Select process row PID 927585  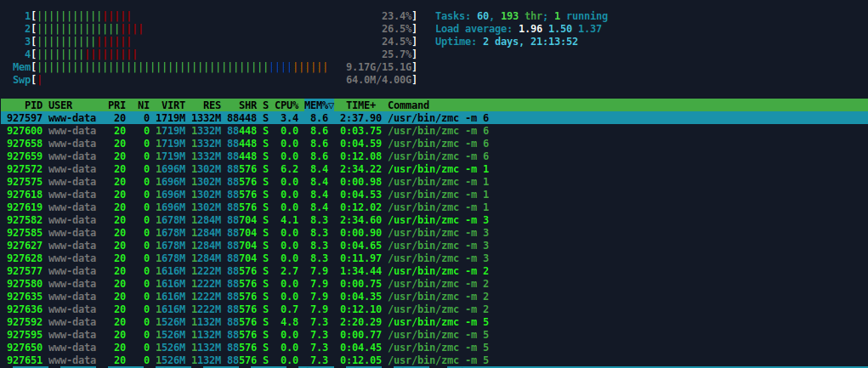[x=434, y=232]
